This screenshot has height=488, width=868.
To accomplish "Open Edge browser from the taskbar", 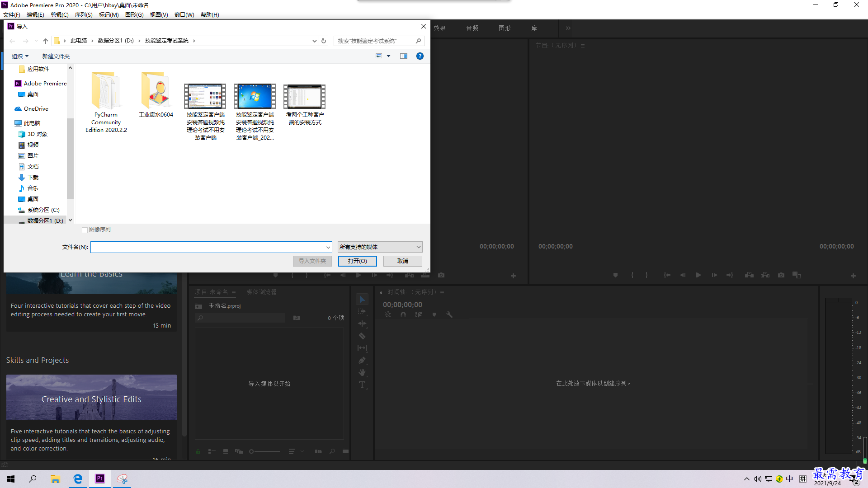I will tap(78, 479).
